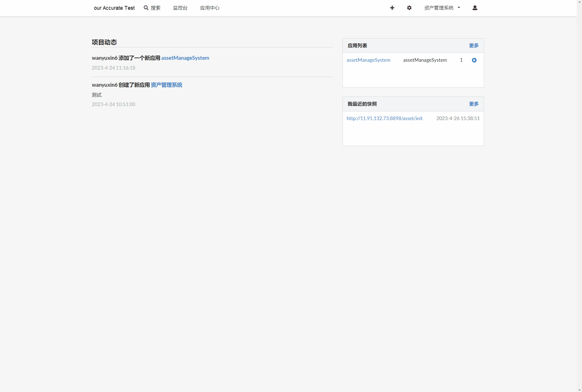Click the scrollbar up arrow

tap(579, 2)
